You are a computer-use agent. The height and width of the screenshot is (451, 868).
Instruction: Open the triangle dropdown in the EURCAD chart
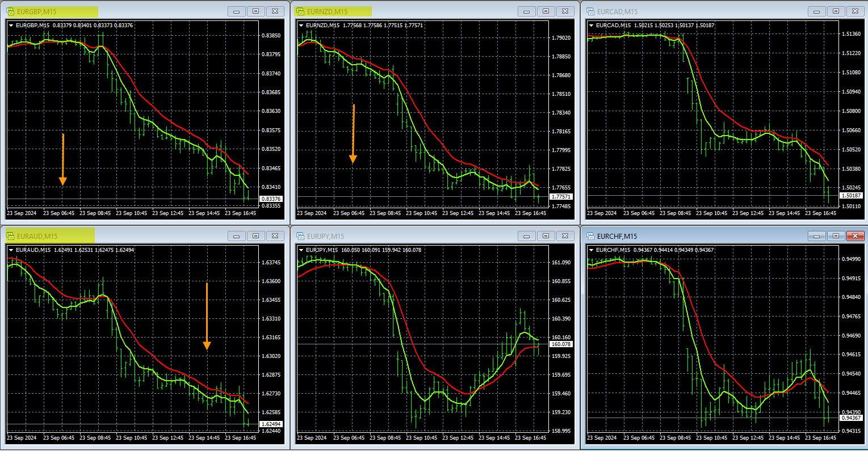[592, 25]
